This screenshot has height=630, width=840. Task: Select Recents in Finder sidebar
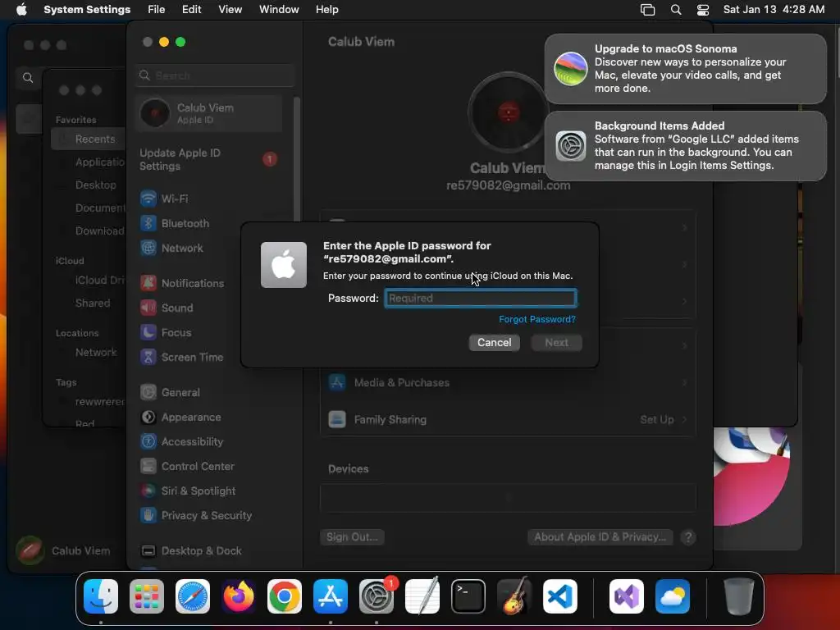89,139
